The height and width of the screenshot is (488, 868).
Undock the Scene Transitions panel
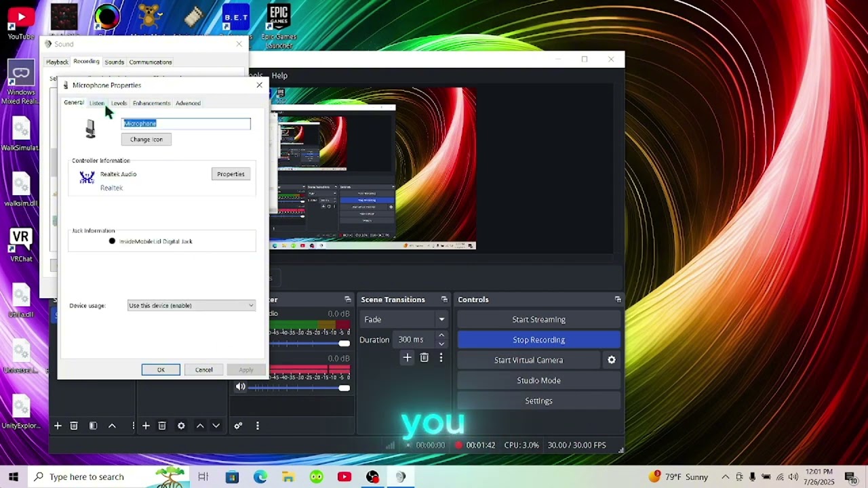444,299
